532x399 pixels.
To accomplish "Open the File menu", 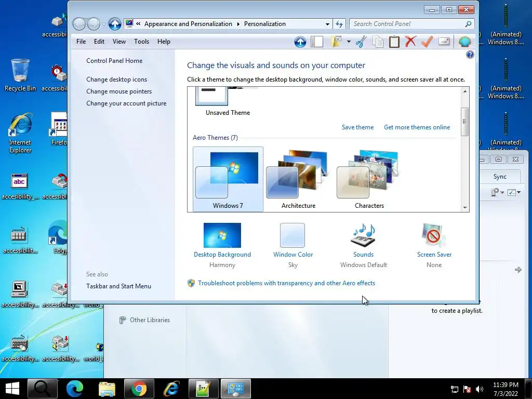I will tap(81, 42).
